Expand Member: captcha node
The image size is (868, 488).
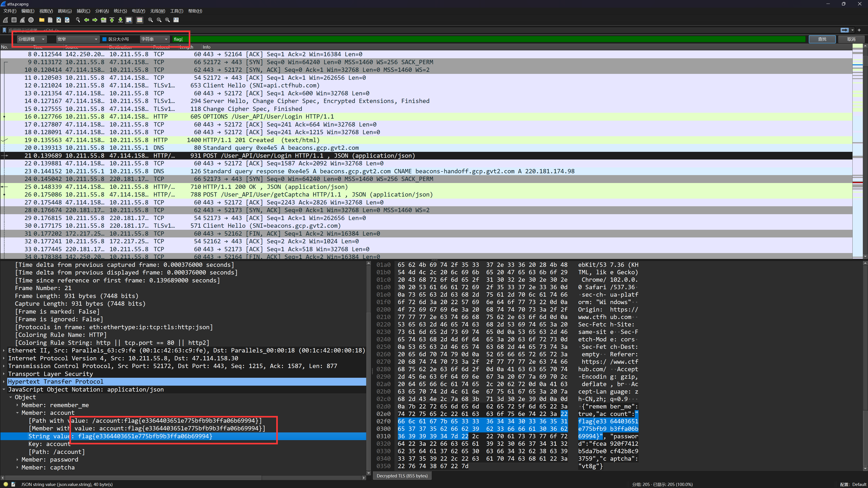tap(17, 467)
